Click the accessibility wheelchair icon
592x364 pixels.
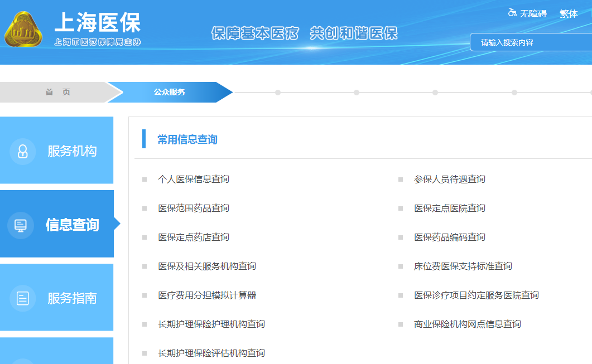pos(512,12)
